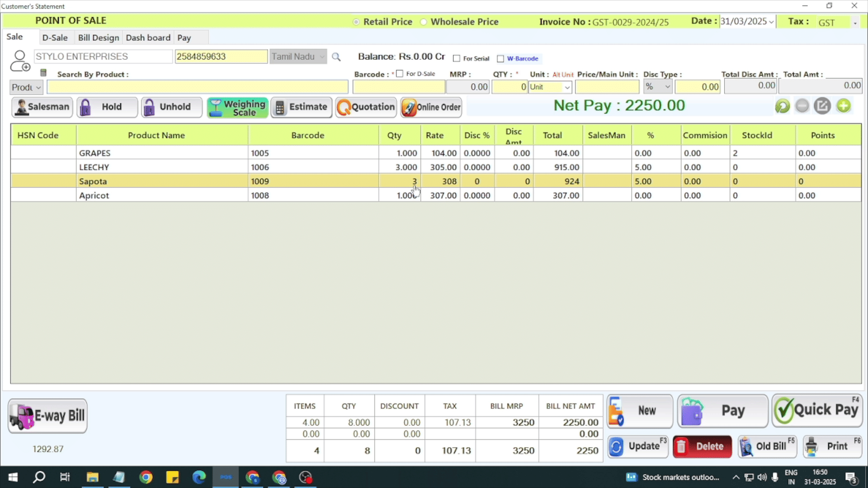Open the Dash board tab
Image resolution: width=868 pixels, height=488 pixels.
coord(148,38)
